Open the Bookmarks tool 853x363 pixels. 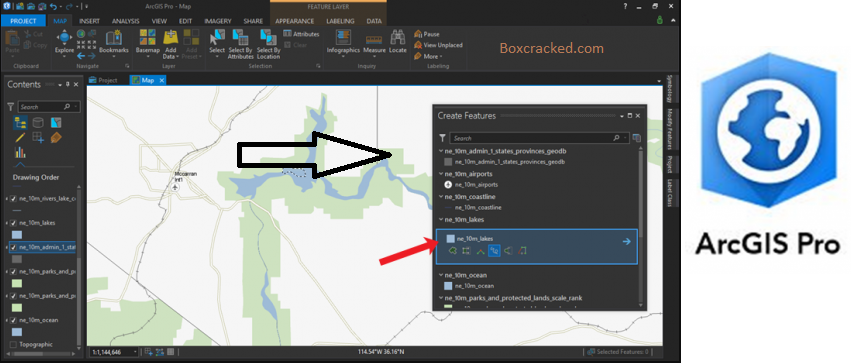point(114,41)
